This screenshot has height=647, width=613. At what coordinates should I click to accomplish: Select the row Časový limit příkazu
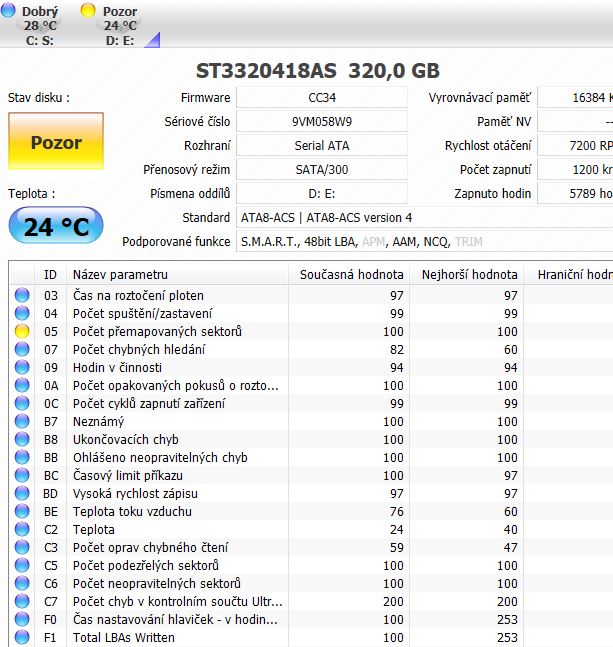(311, 475)
